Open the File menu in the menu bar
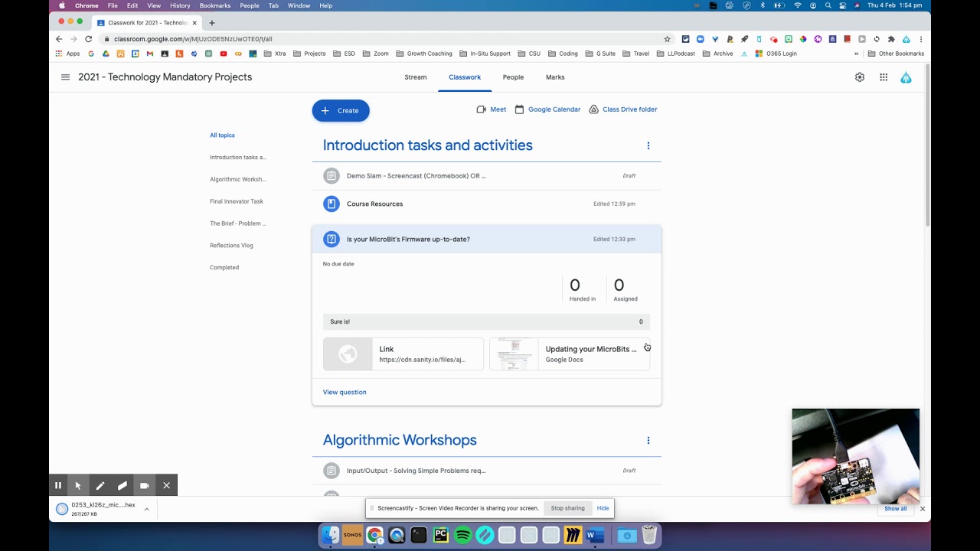This screenshot has width=980, height=551. (x=113, y=5)
